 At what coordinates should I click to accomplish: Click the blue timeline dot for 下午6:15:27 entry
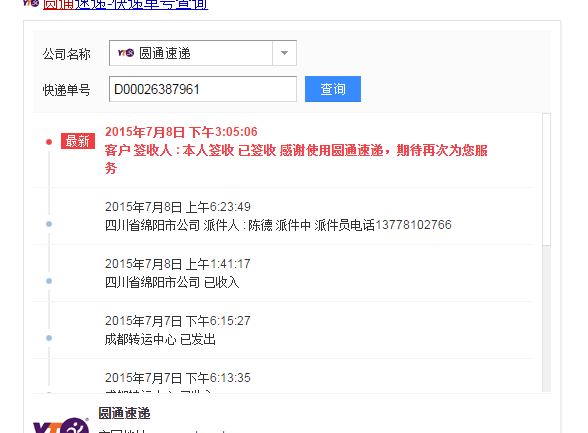click(49, 338)
